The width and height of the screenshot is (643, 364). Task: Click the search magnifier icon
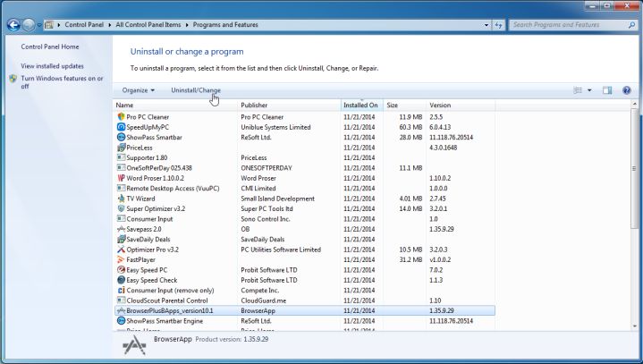631,25
